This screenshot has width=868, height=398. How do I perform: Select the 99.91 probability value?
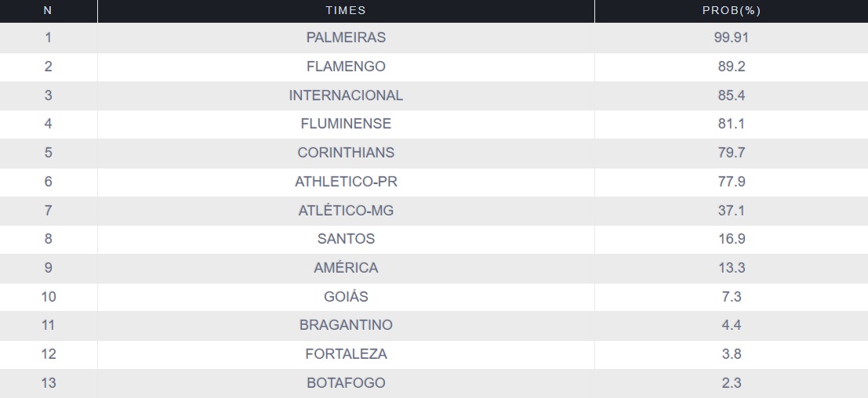coord(731,38)
